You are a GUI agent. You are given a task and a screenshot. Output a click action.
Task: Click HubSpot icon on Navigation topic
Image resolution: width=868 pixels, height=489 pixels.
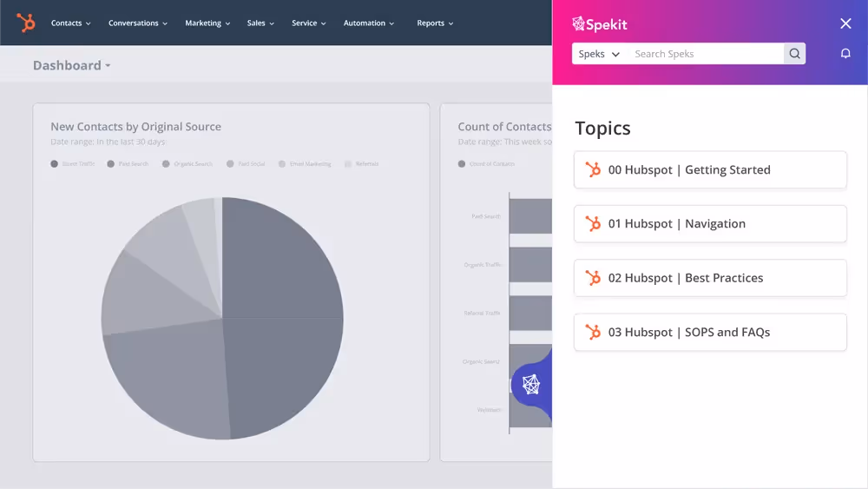593,224
